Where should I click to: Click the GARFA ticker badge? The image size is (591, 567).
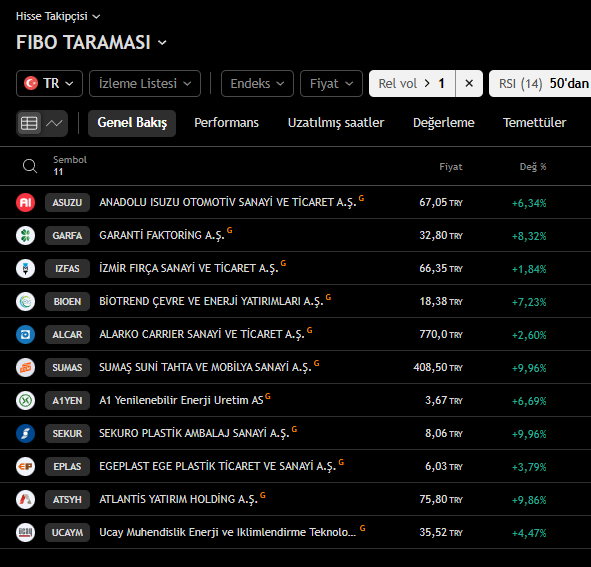click(x=67, y=235)
